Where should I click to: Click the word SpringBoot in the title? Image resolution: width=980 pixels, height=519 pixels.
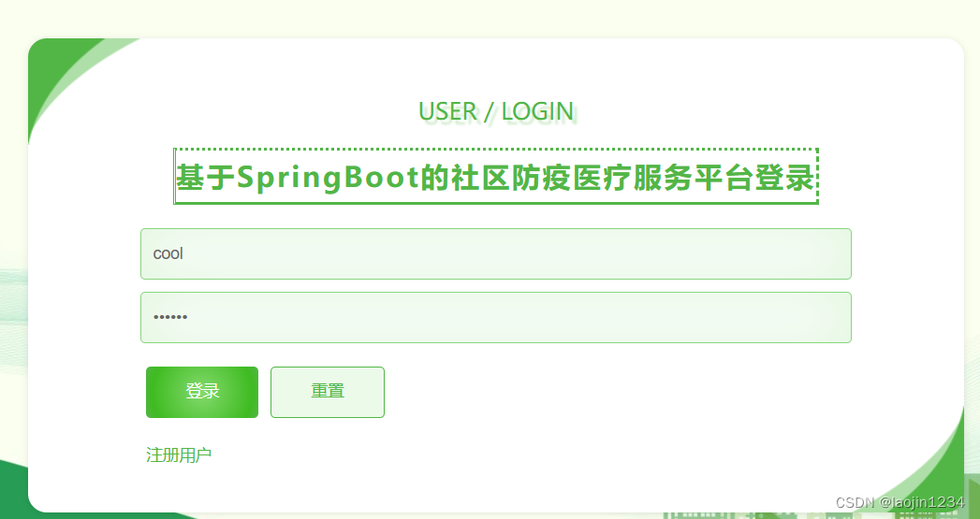click(328, 178)
